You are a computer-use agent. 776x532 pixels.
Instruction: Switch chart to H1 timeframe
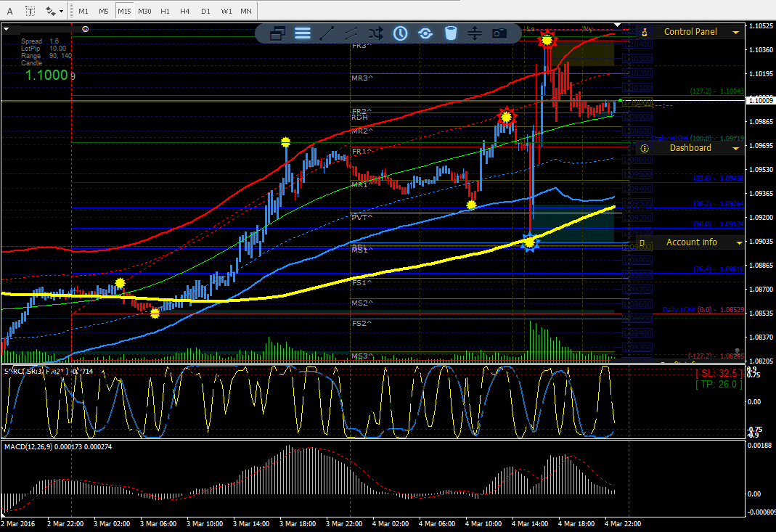[166, 11]
